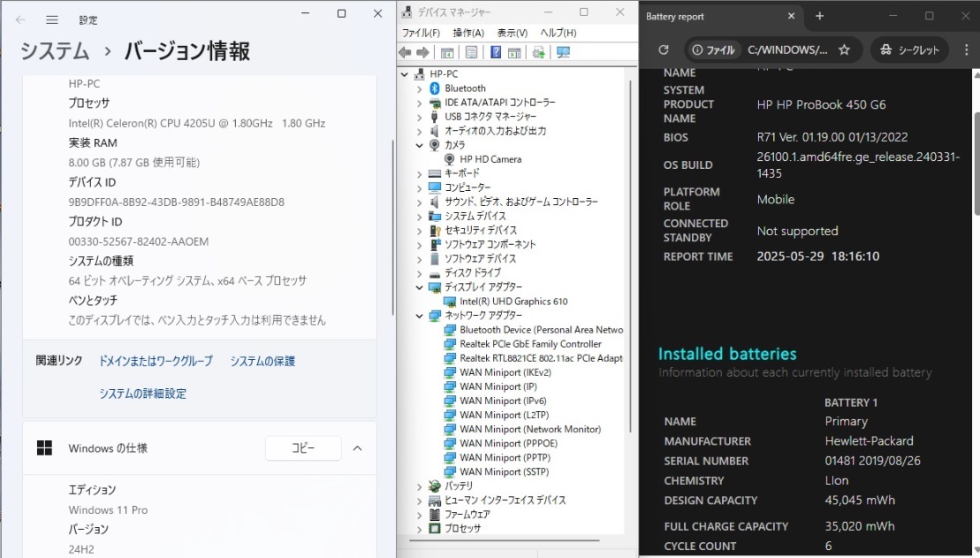This screenshot has height=558, width=980.
Task: Collapse the ネットワーク アダプター category
Action: click(x=420, y=316)
